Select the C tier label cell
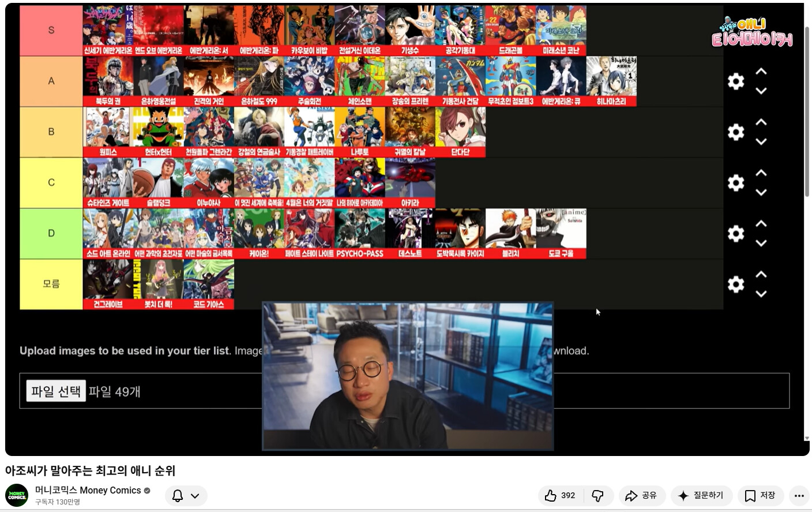 [x=51, y=183]
